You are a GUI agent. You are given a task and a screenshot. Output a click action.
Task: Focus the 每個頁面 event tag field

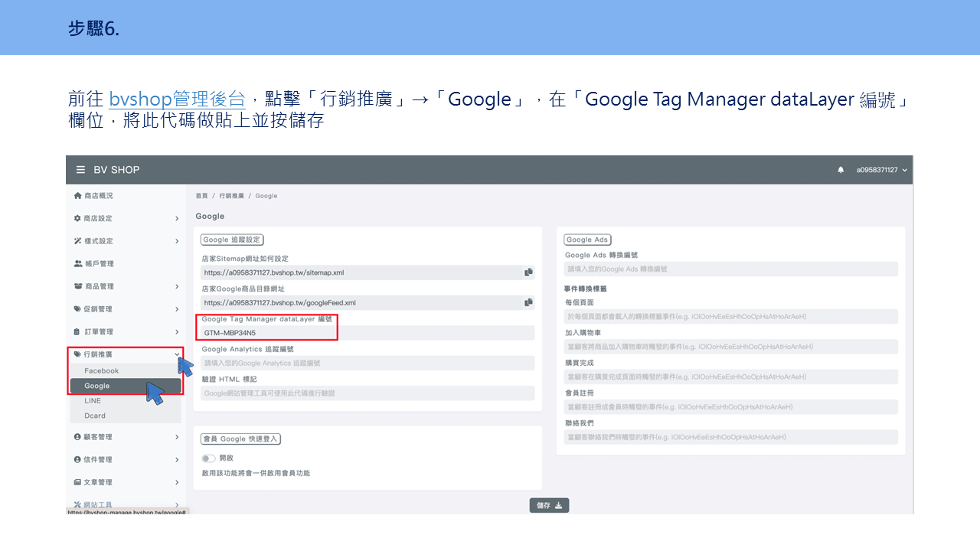click(x=731, y=316)
